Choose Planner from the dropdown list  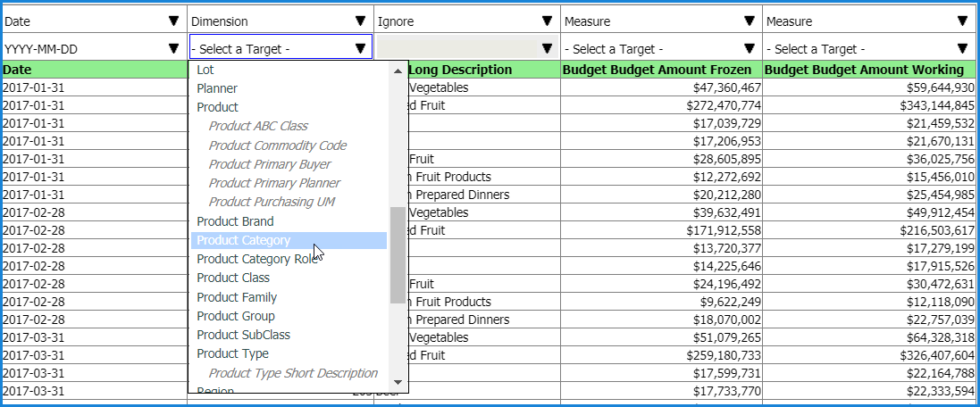[217, 88]
